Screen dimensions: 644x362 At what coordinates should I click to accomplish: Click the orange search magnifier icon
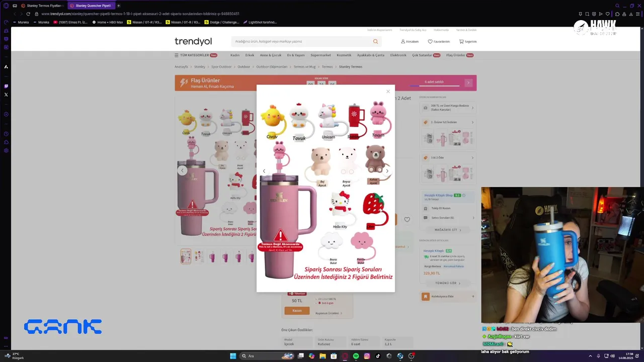375,41
